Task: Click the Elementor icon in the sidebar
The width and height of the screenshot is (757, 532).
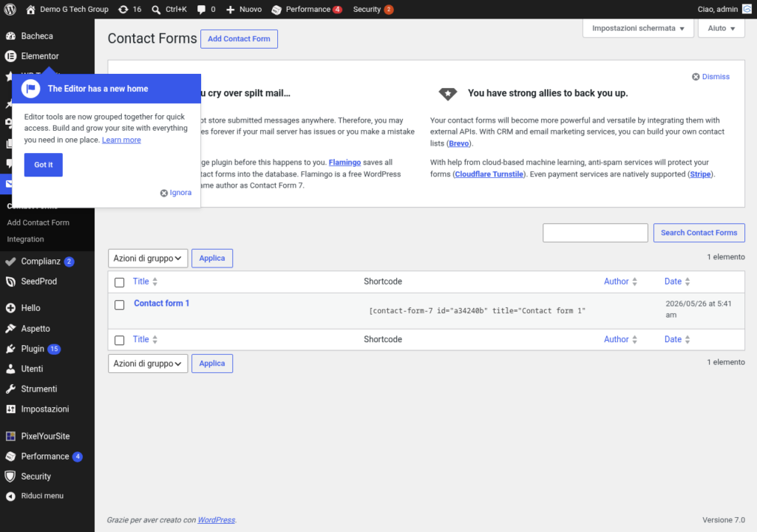Action: click(10, 56)
